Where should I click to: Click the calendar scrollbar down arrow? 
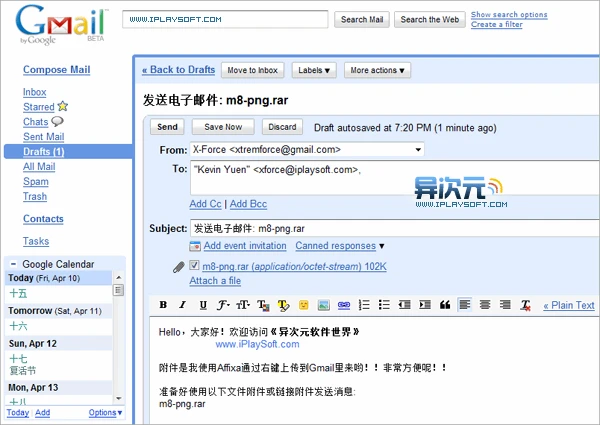[119, 398]
